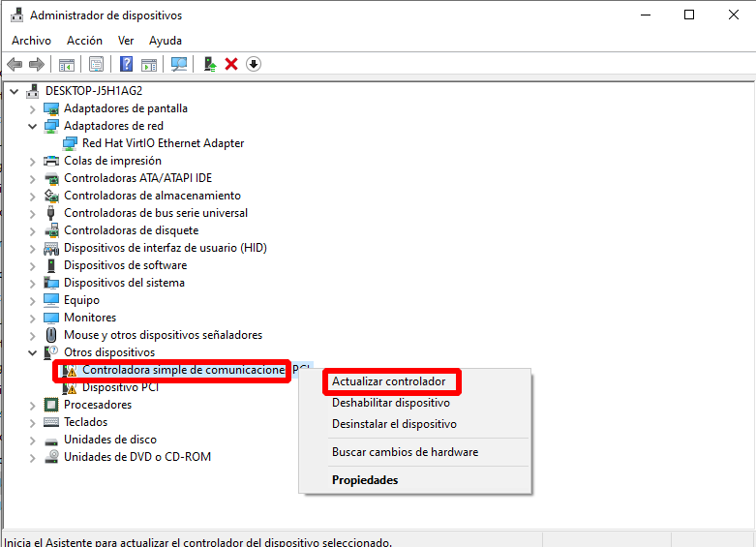Image resolution: width=756 pixels, height=547 pixels.
Task: Expand the Procesadores category
Action: click(x=32, y=405)
